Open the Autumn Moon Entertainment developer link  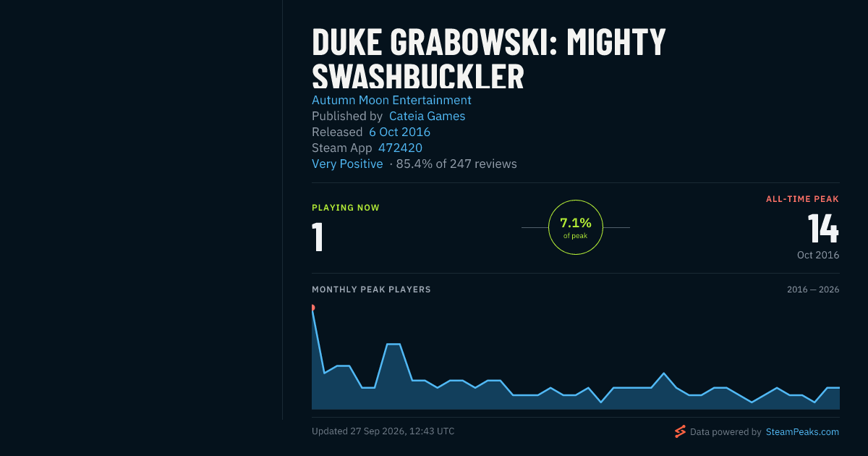pyautogui.click(x=391, y=100)
